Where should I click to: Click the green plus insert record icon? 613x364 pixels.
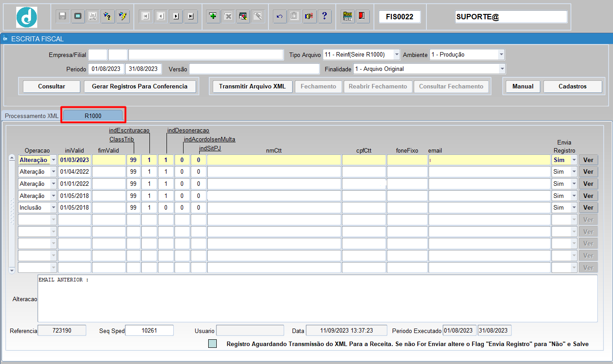tap(213, 17)
